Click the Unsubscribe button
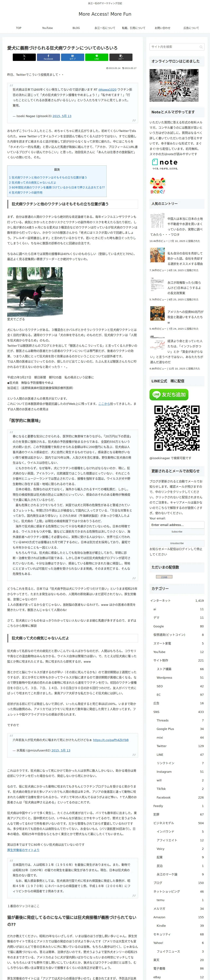The image size is (210, 980). coord(177,543)
